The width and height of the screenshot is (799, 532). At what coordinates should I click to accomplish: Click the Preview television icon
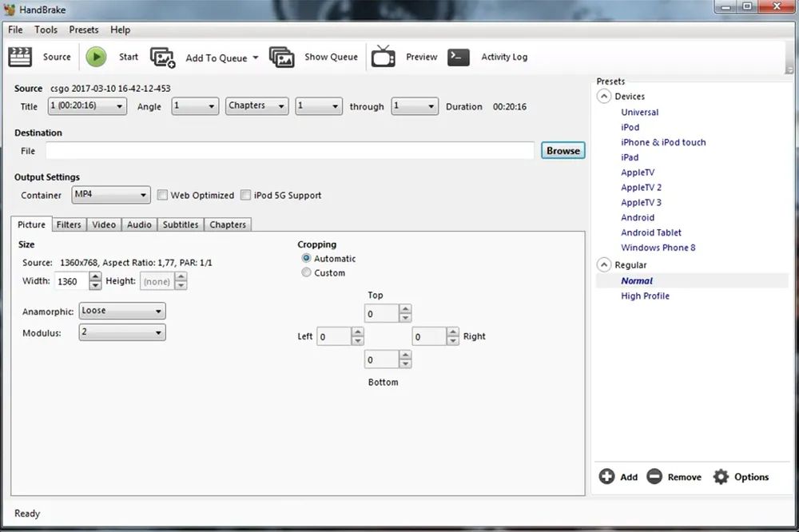click(384, 57)
